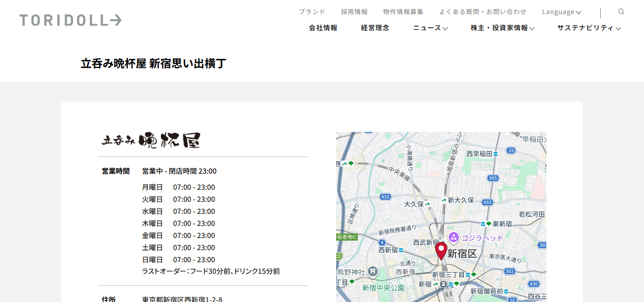
Task: Click the 新宿三丁目 station marker
Action: [473, 275]
